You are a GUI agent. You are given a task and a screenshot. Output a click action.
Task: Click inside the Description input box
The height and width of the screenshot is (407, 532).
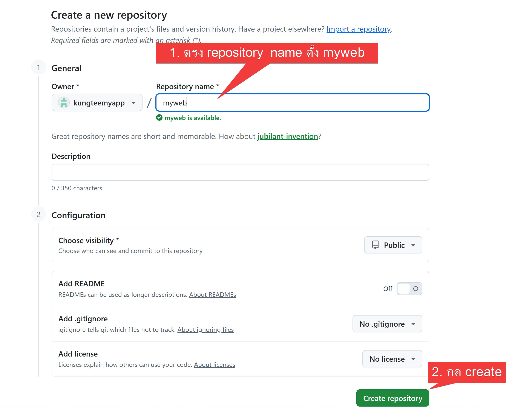coord(240,172)
